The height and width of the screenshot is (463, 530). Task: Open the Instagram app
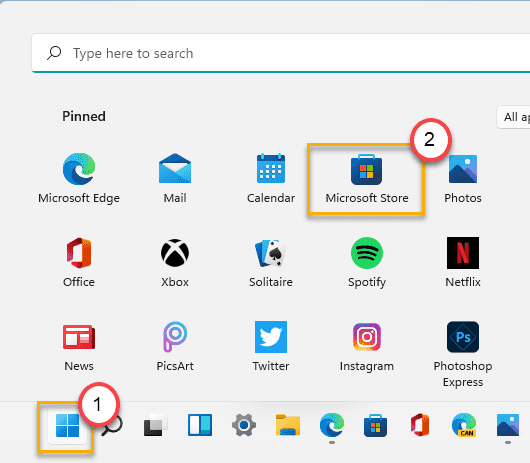(x=367, y=347)
